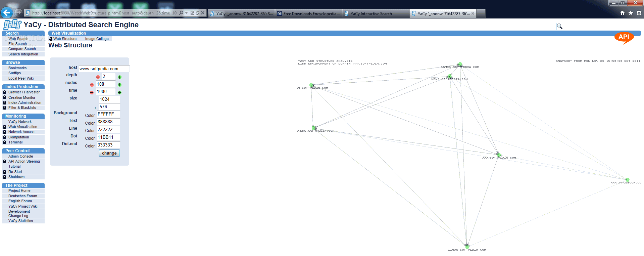The height and width of the screenshot is (256, 644).
Task: Edit Line color value 222222
Action: point(108,129)
